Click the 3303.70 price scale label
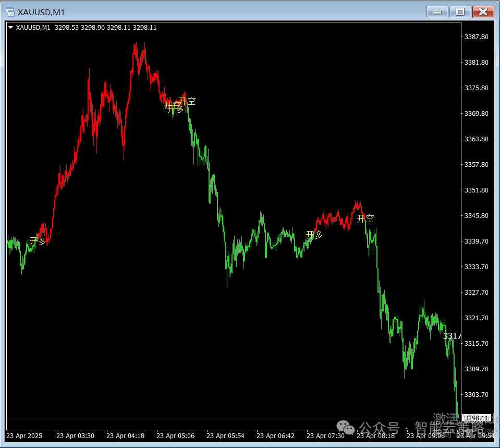The height and width of the screenshot is (448, 500). 476,395
